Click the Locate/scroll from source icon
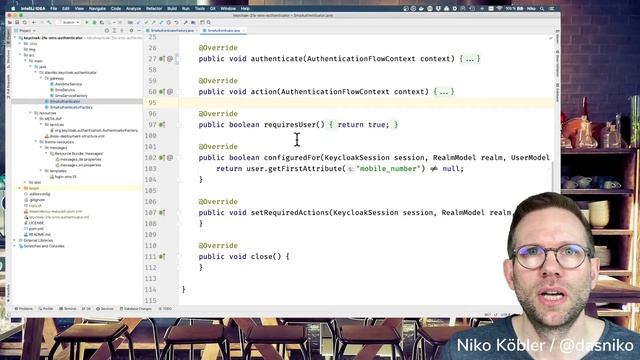The image size is (640, 360). point(107,31)
